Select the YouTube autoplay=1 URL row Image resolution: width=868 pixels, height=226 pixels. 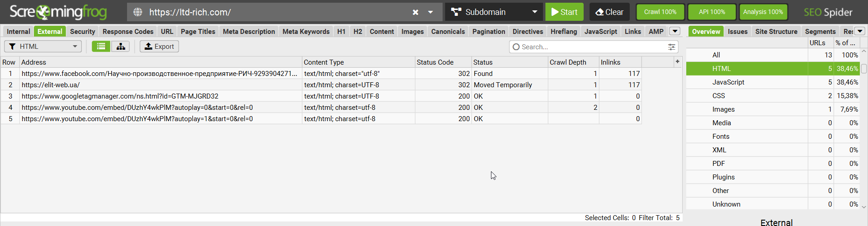(x=321, y=118)
